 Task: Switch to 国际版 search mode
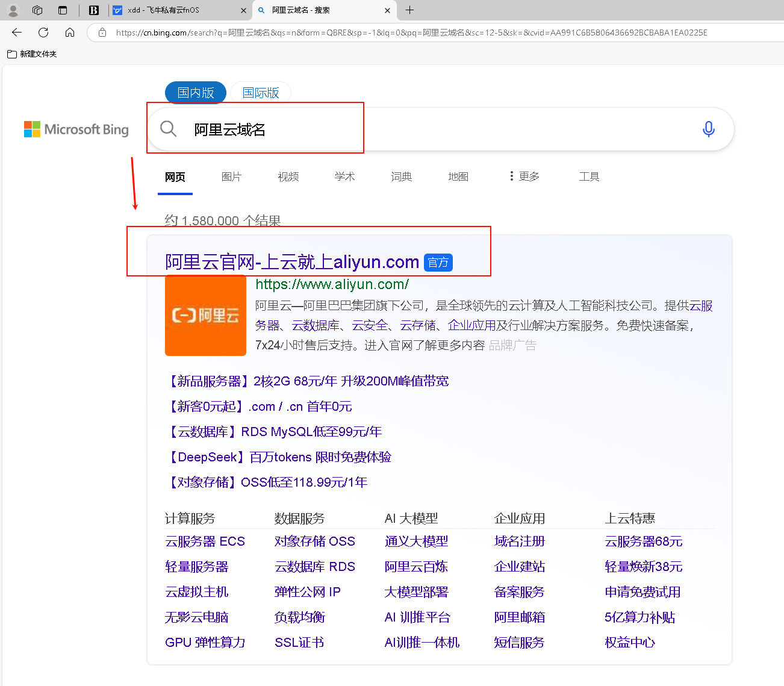[261, 93]
